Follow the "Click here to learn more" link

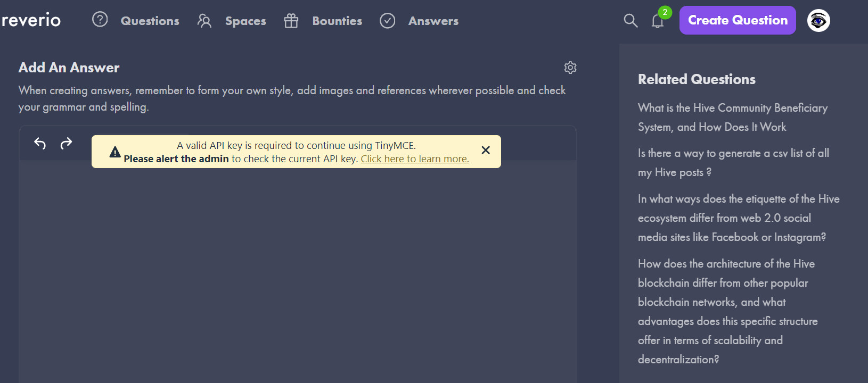[x=415, y=159]
